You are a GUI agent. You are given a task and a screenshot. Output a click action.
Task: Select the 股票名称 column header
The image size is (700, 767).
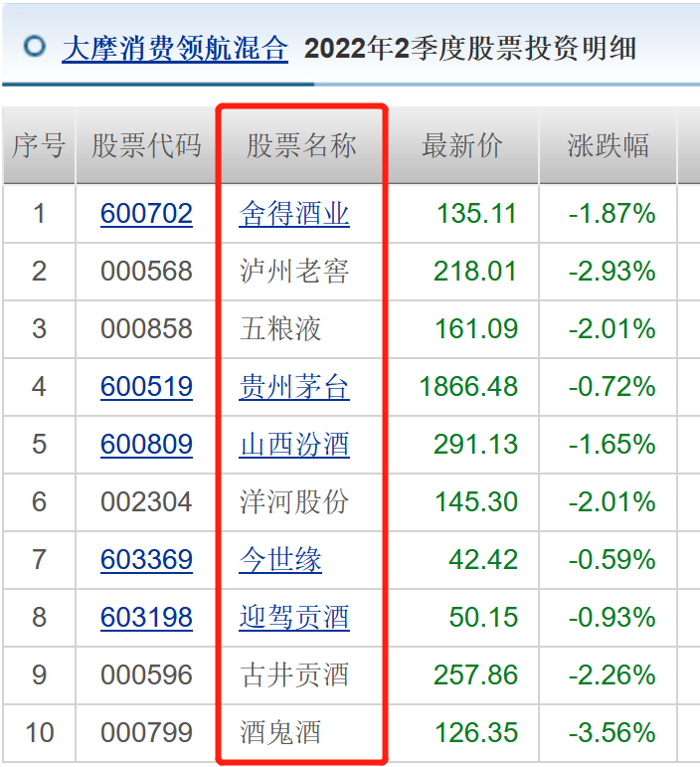click(301, 145)
